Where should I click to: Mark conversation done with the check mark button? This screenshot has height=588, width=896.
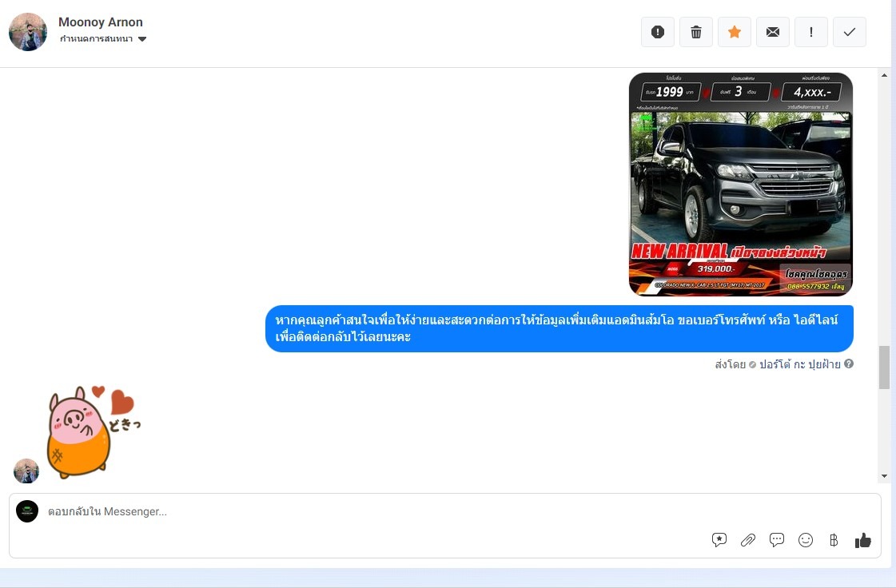[850, 32]
